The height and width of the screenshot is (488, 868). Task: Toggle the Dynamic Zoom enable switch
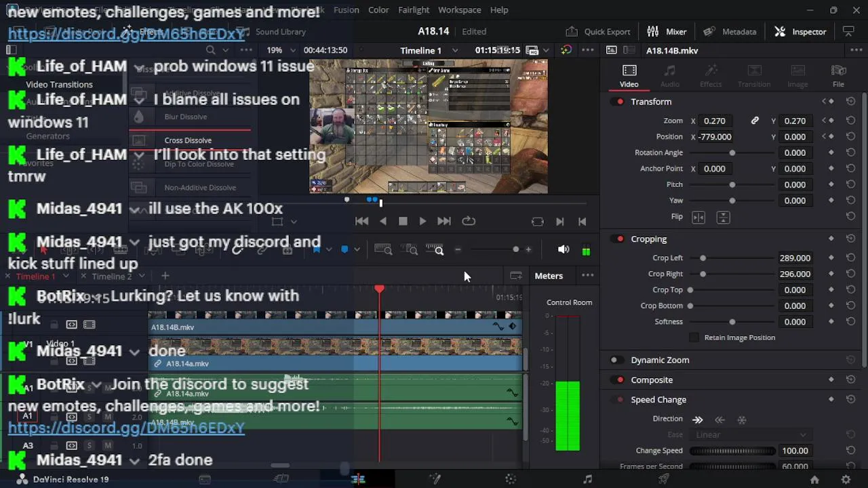point(616,361)
